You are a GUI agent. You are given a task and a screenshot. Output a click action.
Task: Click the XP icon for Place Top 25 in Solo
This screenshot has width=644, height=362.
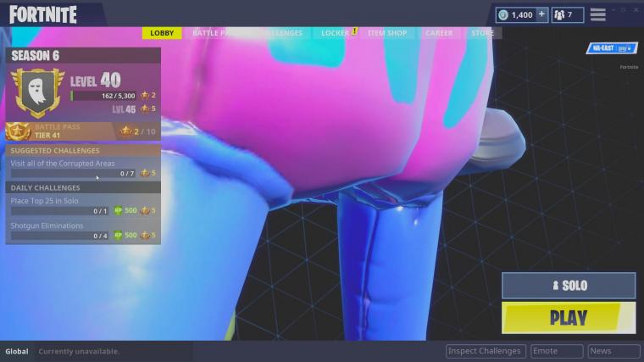[119, 210]
